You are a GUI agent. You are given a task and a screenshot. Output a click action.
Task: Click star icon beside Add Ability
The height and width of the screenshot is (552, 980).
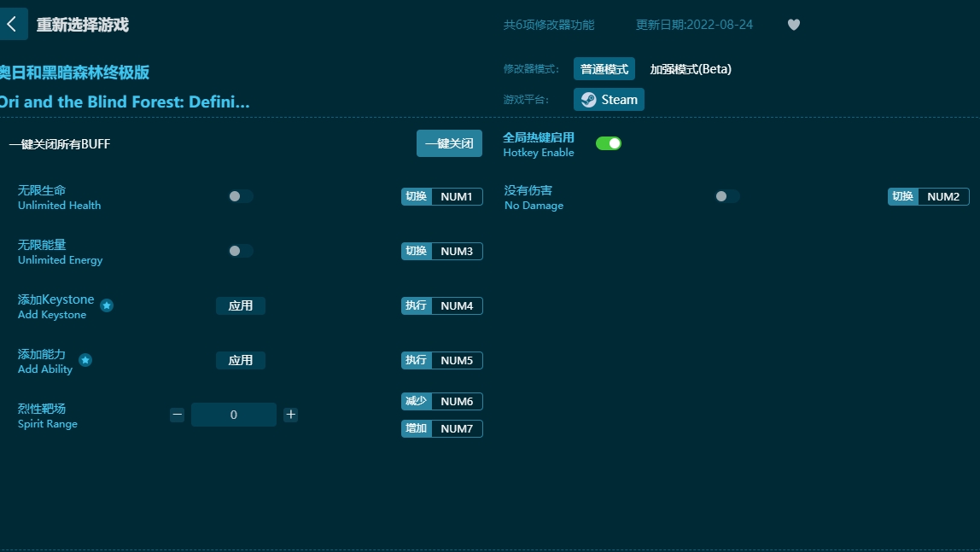[x=85, y=360]
